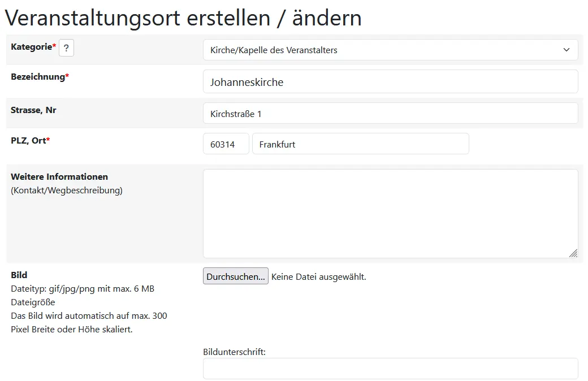Click the question mark help button beside Kategorie
The width and height of the screenshot is (588, 381).
tap(66, 48)
